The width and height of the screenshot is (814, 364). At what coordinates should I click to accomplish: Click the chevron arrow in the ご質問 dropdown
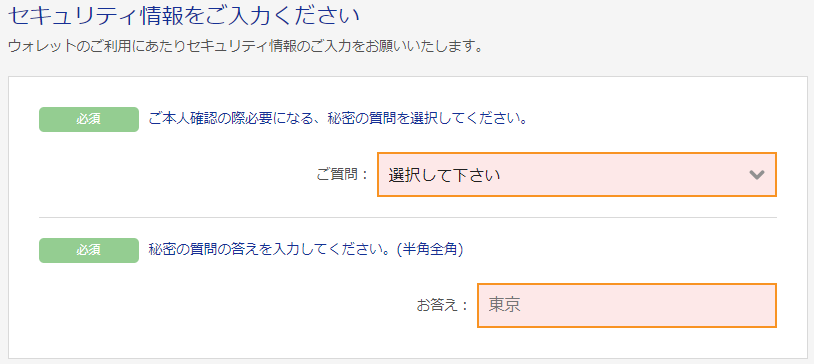tap(757, 175)
